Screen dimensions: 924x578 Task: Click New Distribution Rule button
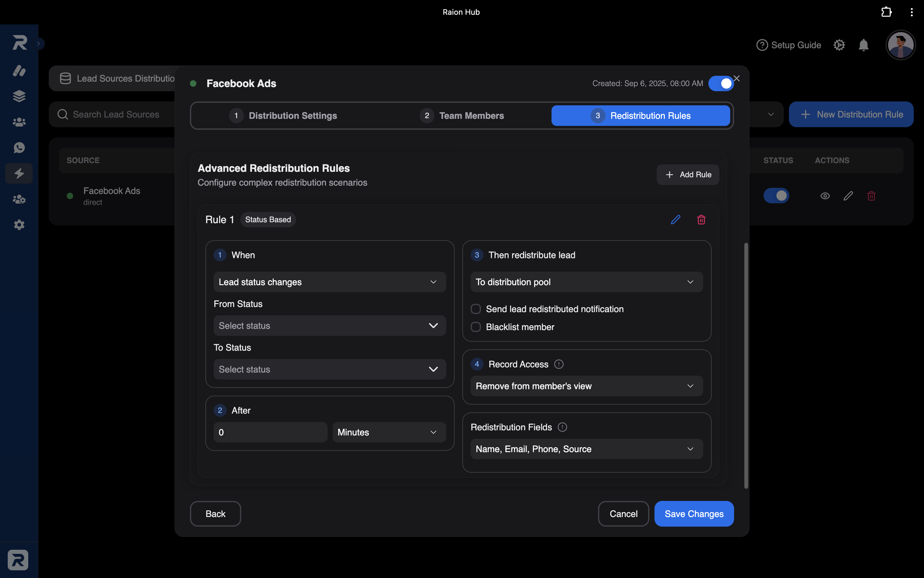point(851,114)
